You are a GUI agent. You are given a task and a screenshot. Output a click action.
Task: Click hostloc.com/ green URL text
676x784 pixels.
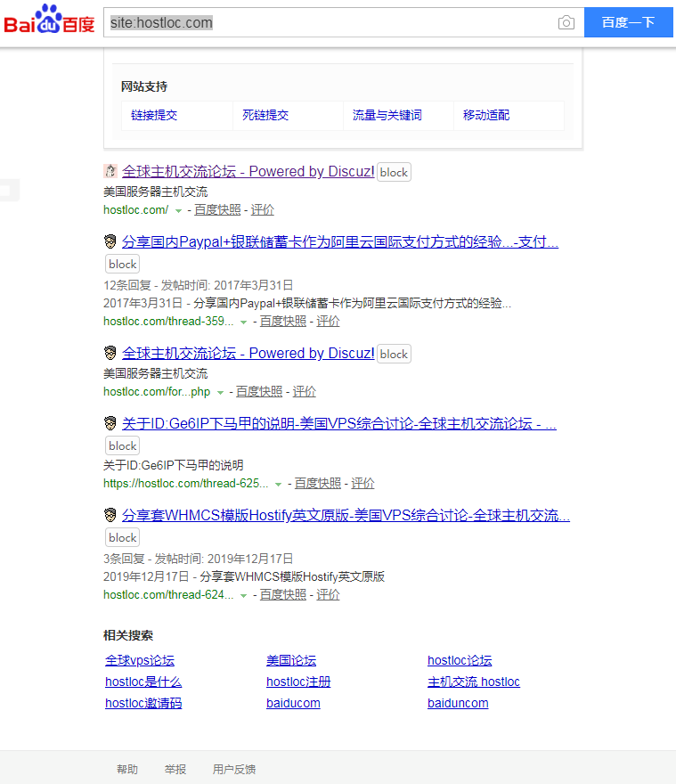(136, 210)
